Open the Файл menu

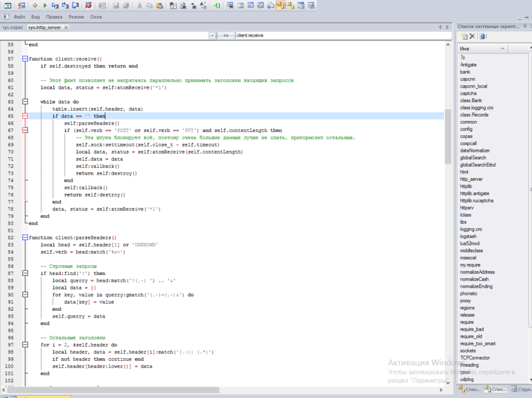[19, 17]
